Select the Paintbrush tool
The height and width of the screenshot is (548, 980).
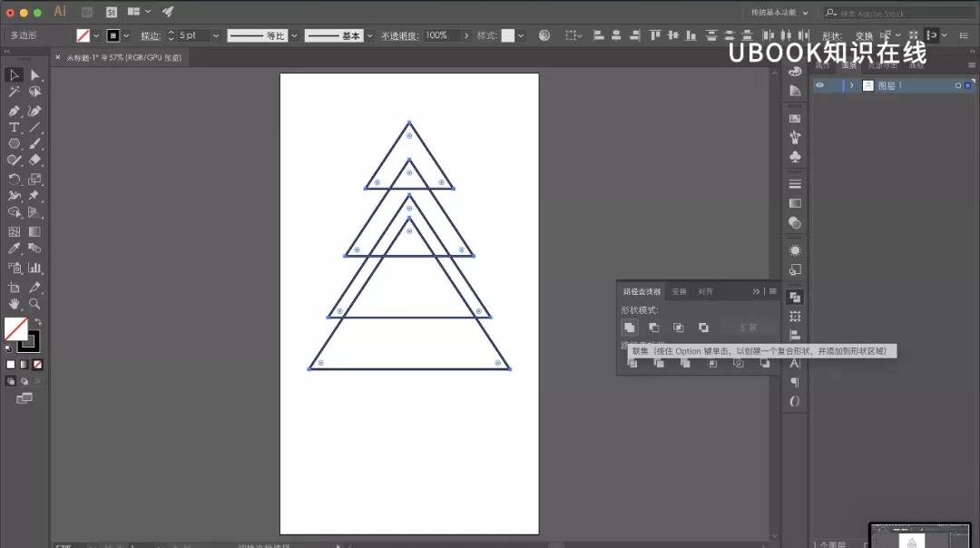pos(35,143)
